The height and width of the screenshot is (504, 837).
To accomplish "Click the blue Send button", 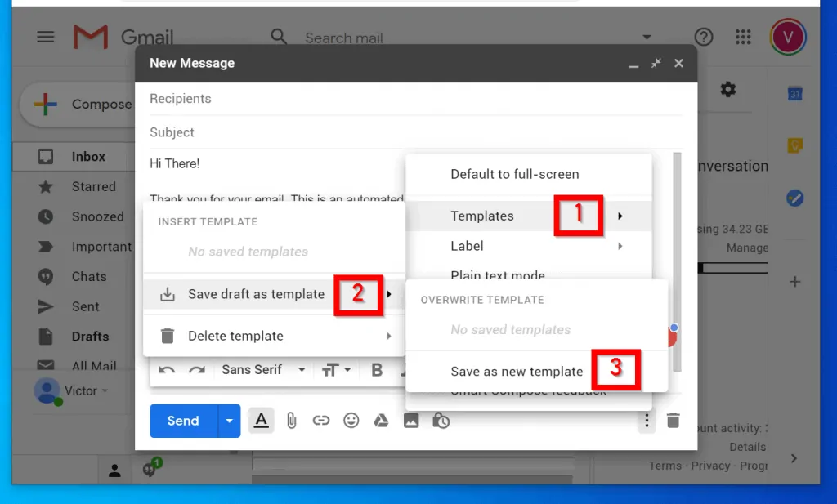I will point(183,421).
